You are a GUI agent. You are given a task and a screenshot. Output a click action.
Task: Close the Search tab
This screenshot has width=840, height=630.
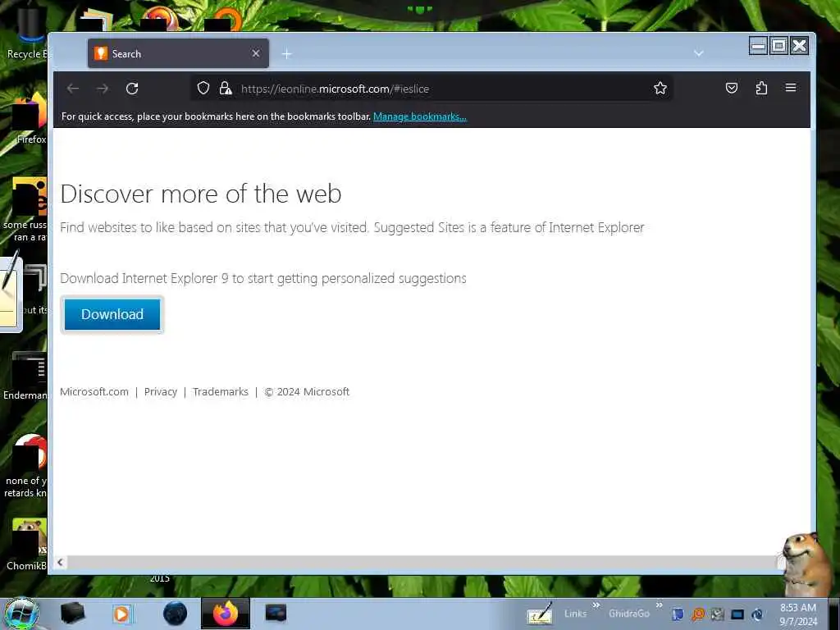pos(256,53)
